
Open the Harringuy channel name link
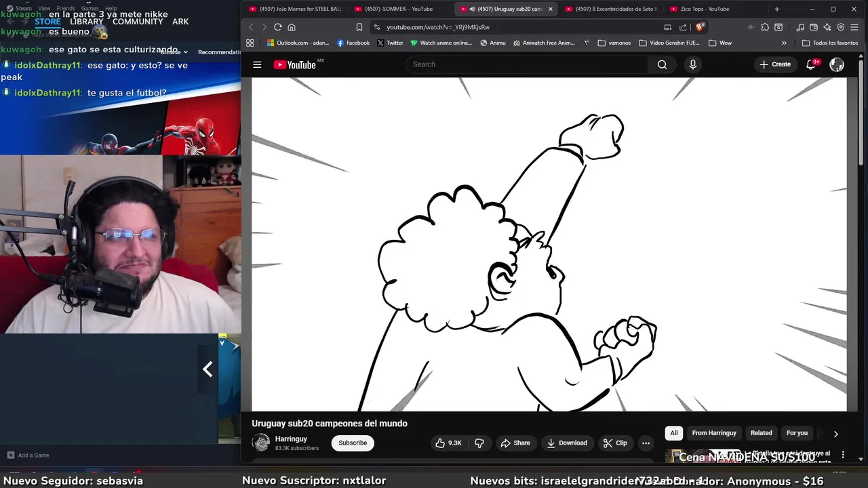291,439
